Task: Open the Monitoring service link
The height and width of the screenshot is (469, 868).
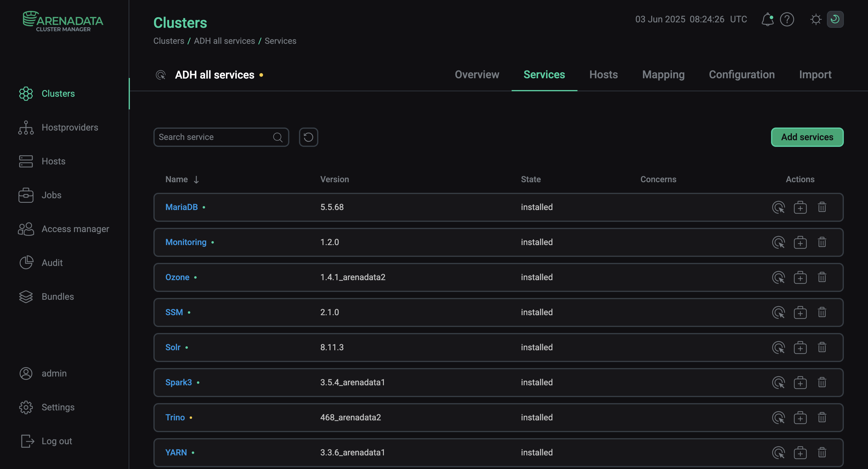Action: [x=186, y=242]
